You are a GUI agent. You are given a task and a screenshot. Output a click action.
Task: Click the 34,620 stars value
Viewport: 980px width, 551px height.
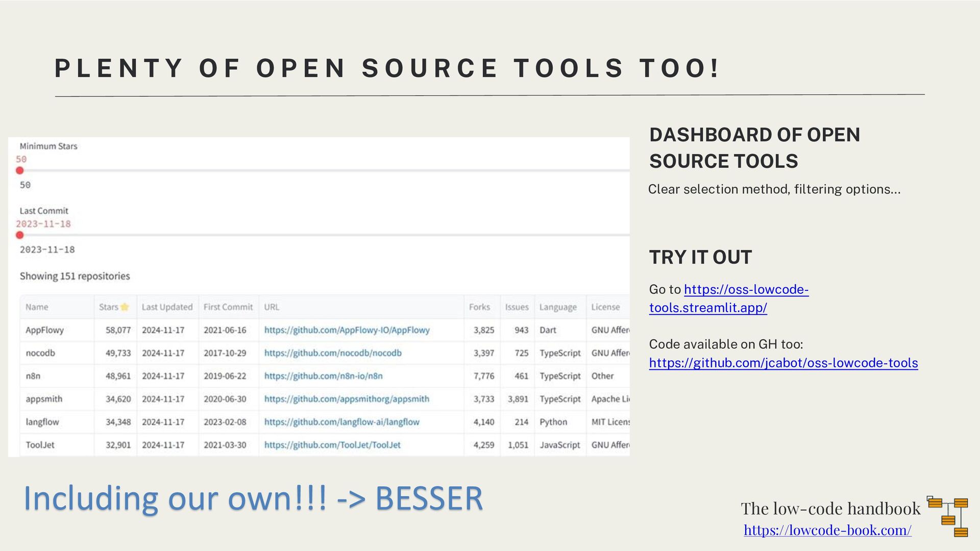[118, 399]
